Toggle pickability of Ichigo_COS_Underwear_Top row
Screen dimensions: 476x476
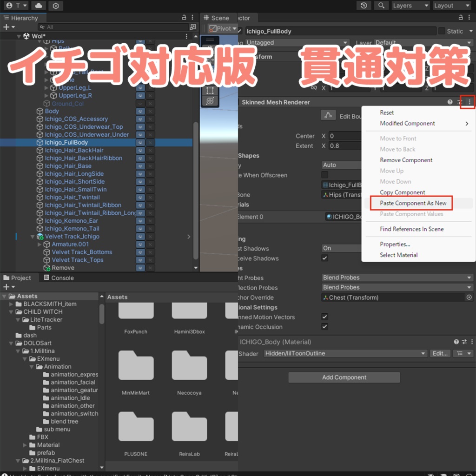pyautogui.click(x=150, y=127)
